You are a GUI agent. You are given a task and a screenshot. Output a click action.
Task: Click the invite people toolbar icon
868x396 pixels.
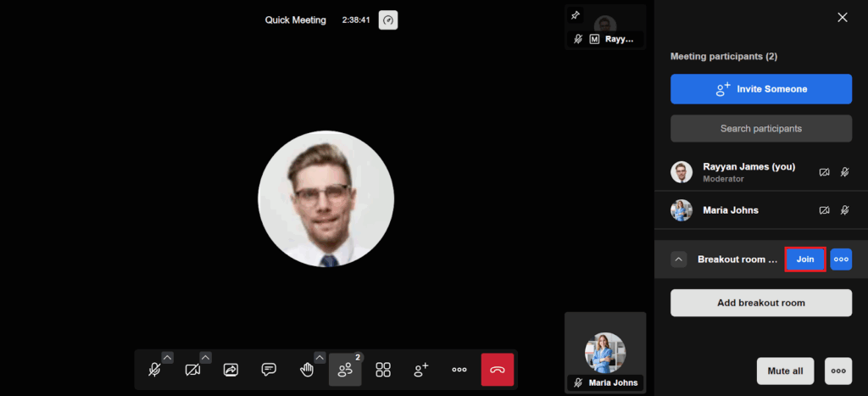[x=421, y=370]
